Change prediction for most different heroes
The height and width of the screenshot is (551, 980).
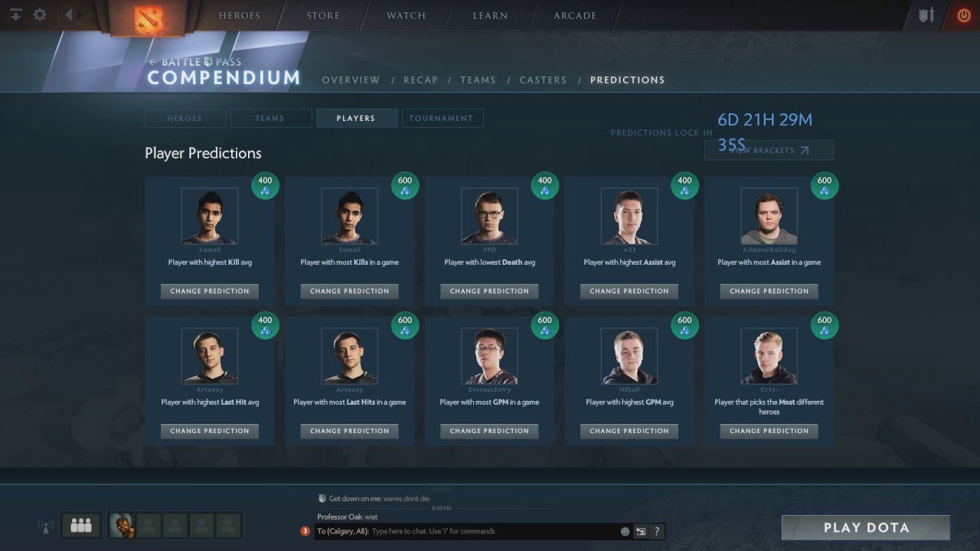[769, 431]
